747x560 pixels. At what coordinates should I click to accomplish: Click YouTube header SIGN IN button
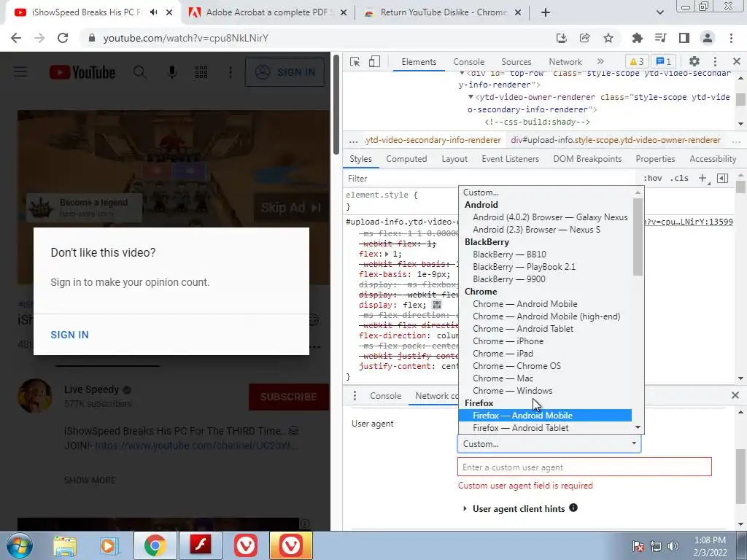(285, 72)
